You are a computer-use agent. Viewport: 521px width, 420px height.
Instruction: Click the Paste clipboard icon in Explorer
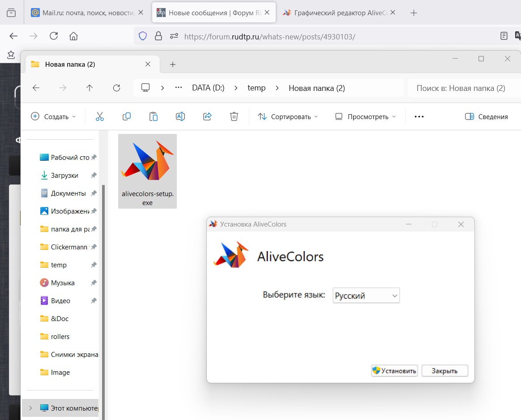[153, 116]
